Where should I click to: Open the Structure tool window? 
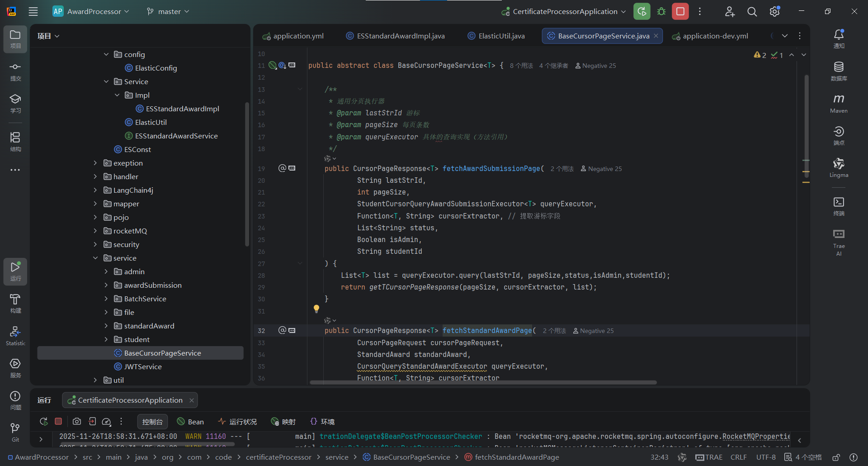coord(15,142)
